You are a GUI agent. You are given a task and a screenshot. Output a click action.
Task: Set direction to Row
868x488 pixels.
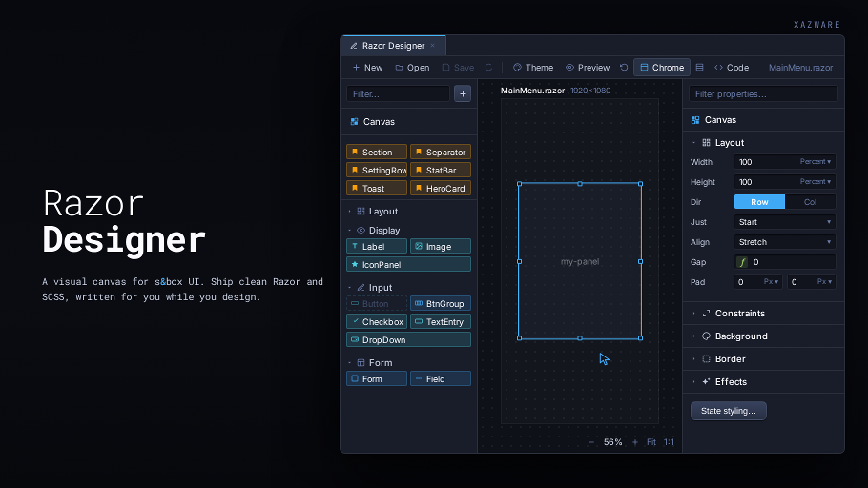point(759,202)
